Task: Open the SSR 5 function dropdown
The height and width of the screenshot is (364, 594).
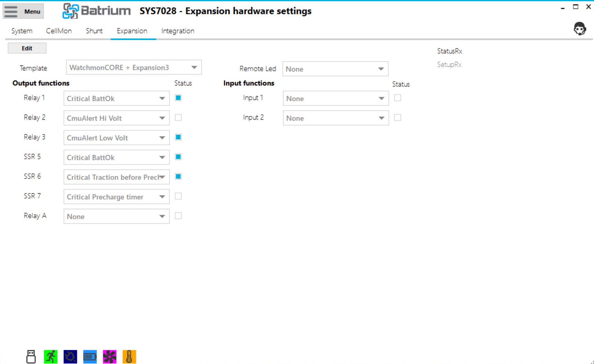Action: (117, 157)
